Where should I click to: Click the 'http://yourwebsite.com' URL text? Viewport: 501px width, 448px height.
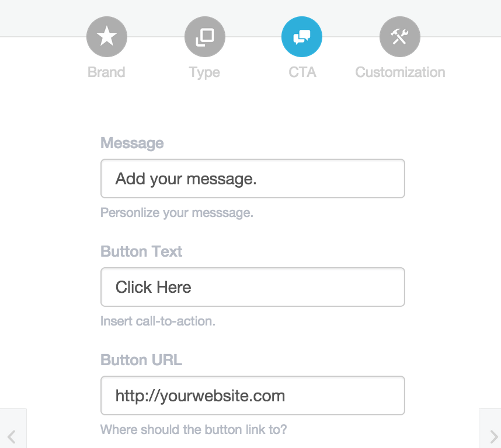tap(200, 395)
